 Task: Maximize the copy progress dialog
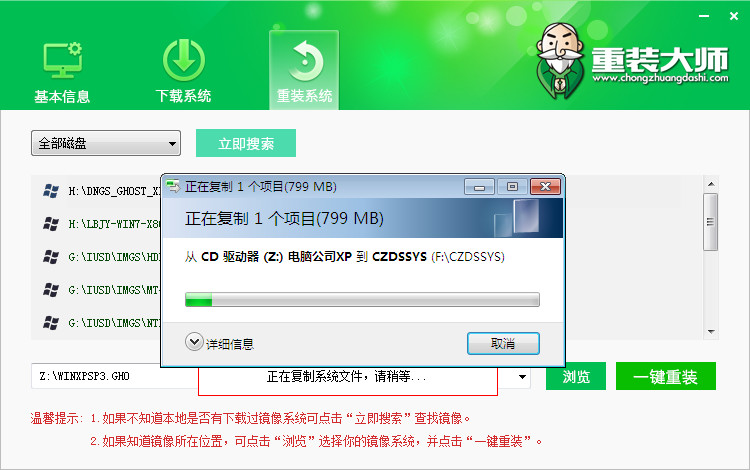(x=512, y=186)
